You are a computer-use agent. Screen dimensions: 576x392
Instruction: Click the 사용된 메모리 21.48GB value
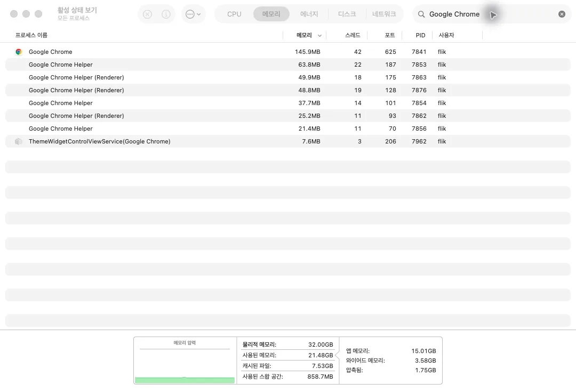click(x=321, y=355)
